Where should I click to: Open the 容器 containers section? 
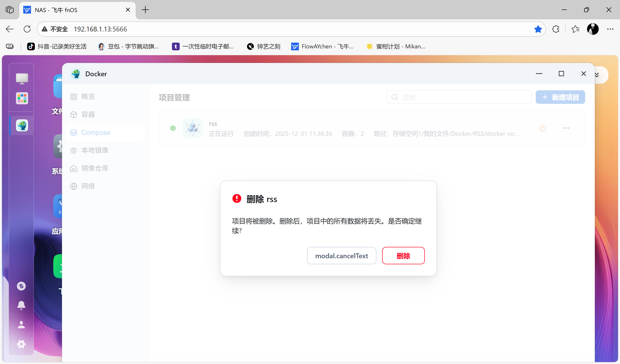(x=88, y=115)
